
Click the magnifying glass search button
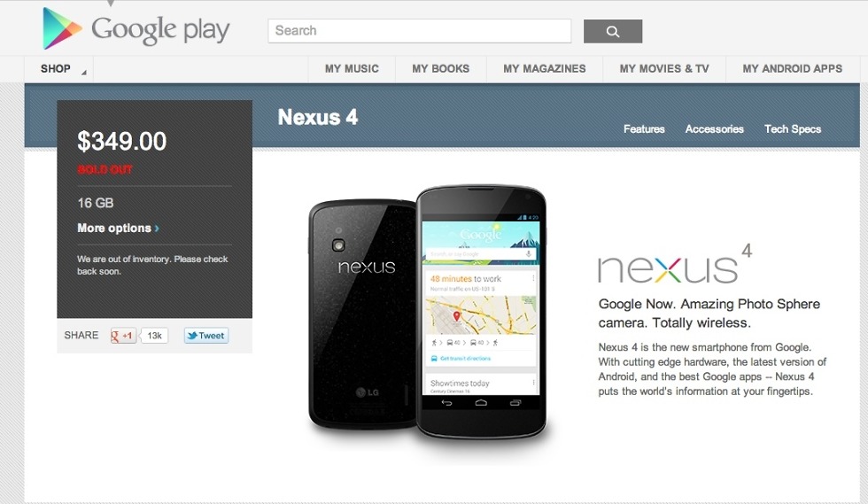[613, 31]
